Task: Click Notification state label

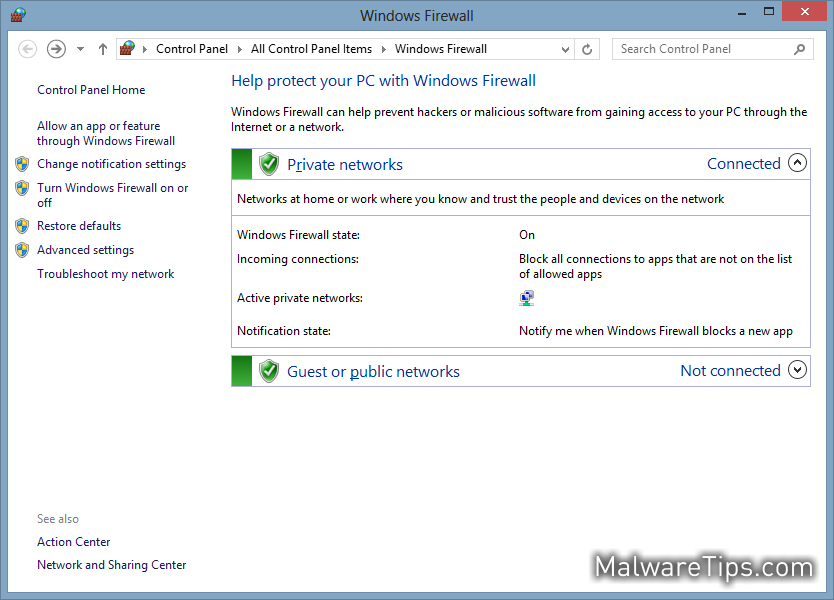Action: click(284, 331)
